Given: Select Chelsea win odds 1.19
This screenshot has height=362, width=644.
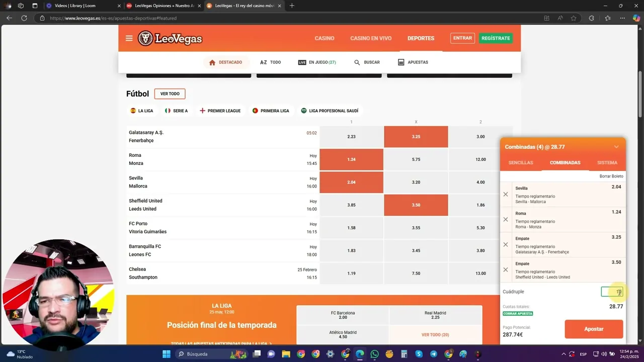Looking at the screenshot, I should pyautogui.click(x=351, y=274).
